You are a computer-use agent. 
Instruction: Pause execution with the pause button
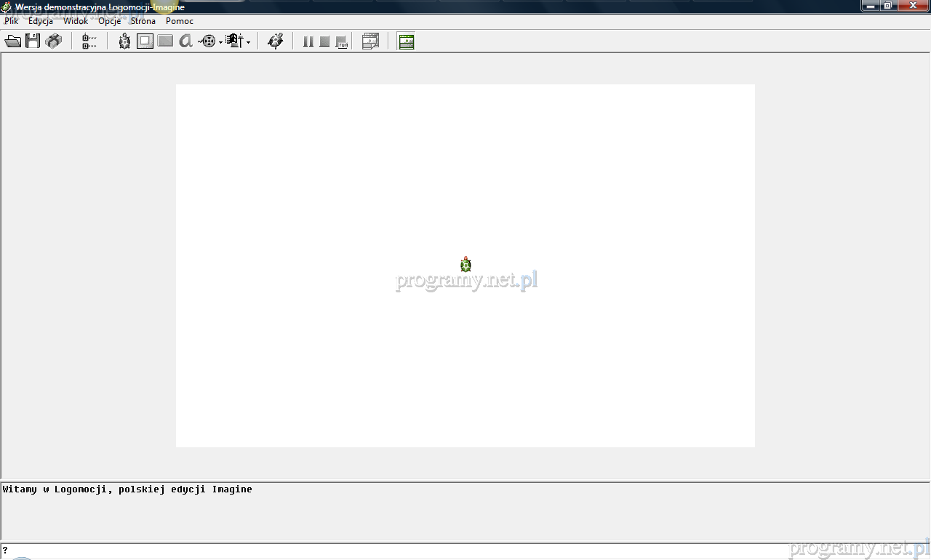pyautogui.click(x=308, y=41)
